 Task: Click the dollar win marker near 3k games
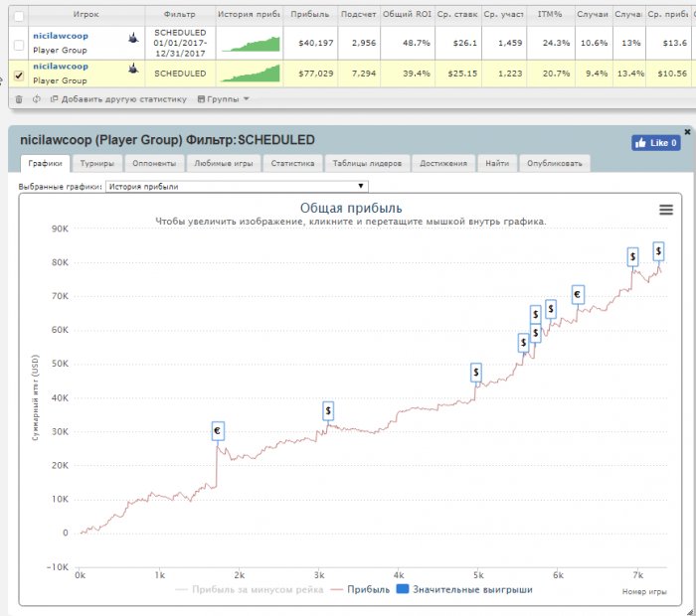pyautogui.click(x=328, y=410)
